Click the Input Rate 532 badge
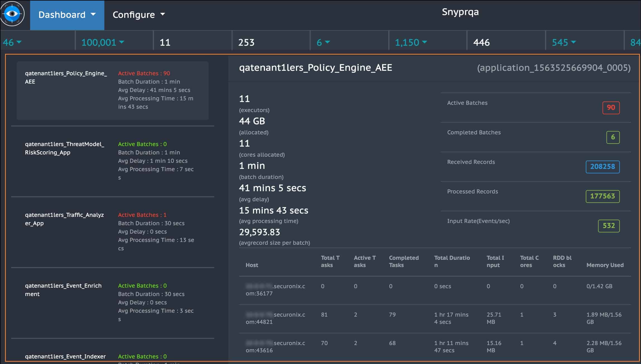 coord(609,226)
